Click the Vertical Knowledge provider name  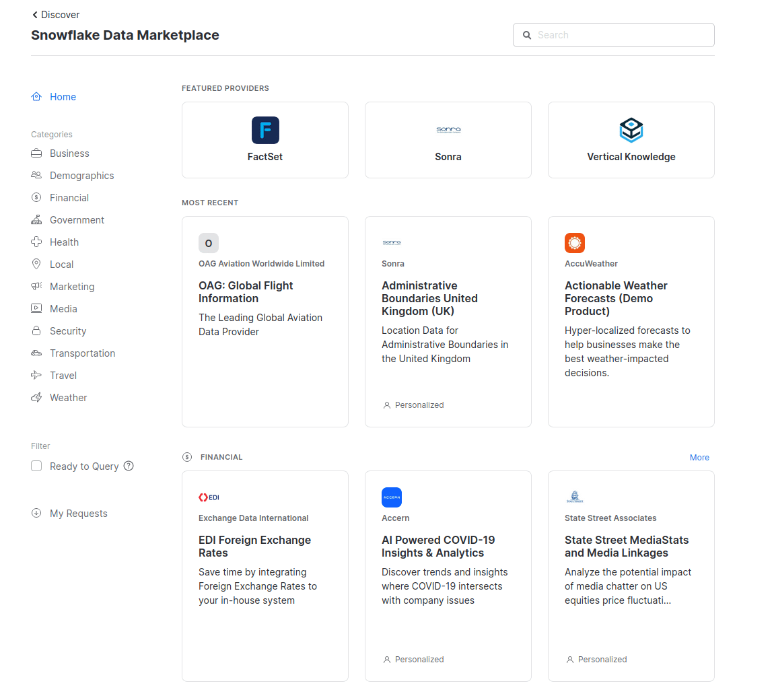[x=631, y=157]
